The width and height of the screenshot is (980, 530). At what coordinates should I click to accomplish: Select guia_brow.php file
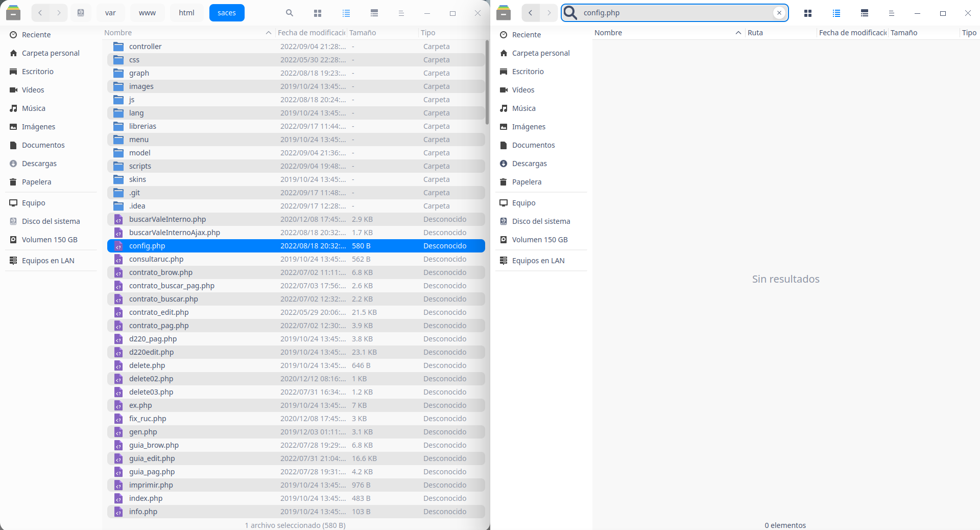pos(296,445)
